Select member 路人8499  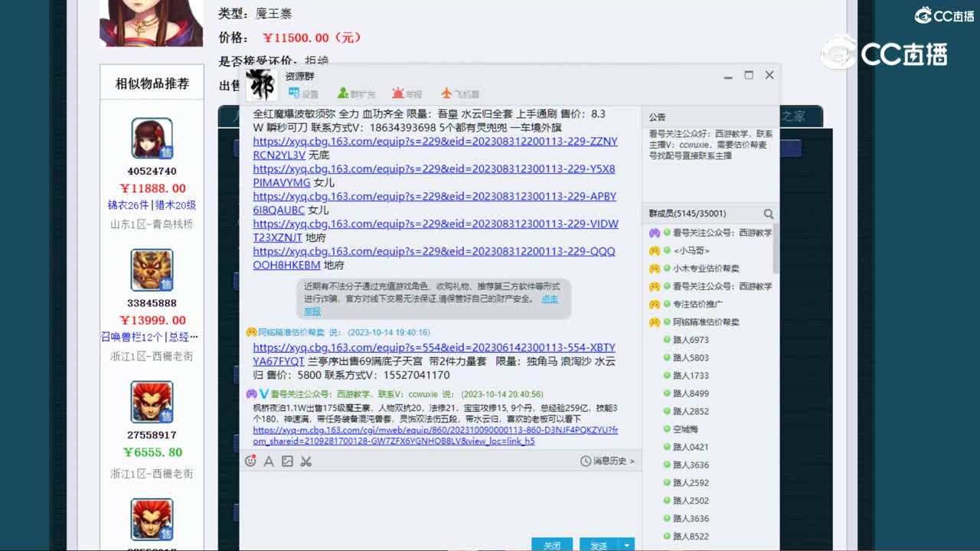click(x=691, y=393)
